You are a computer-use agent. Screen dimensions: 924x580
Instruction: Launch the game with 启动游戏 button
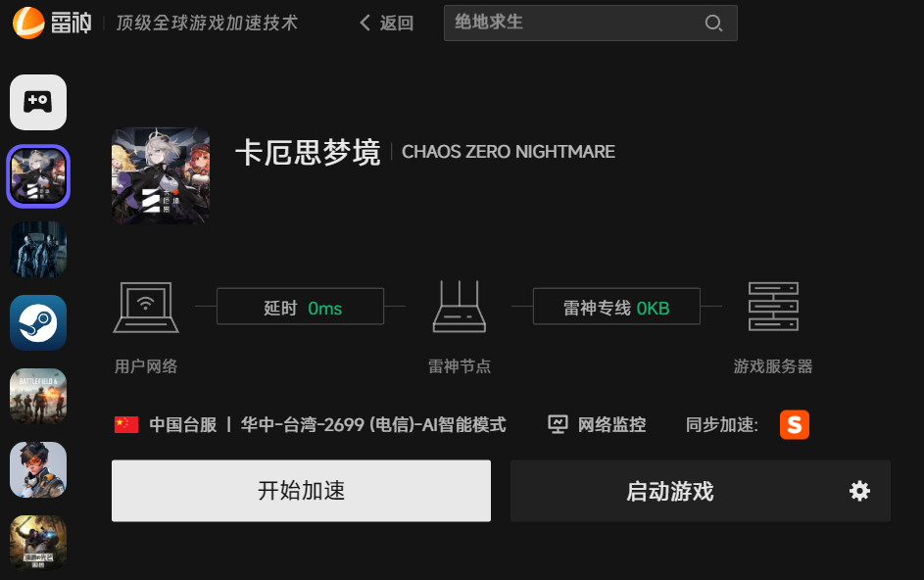(x=670, y=491)
